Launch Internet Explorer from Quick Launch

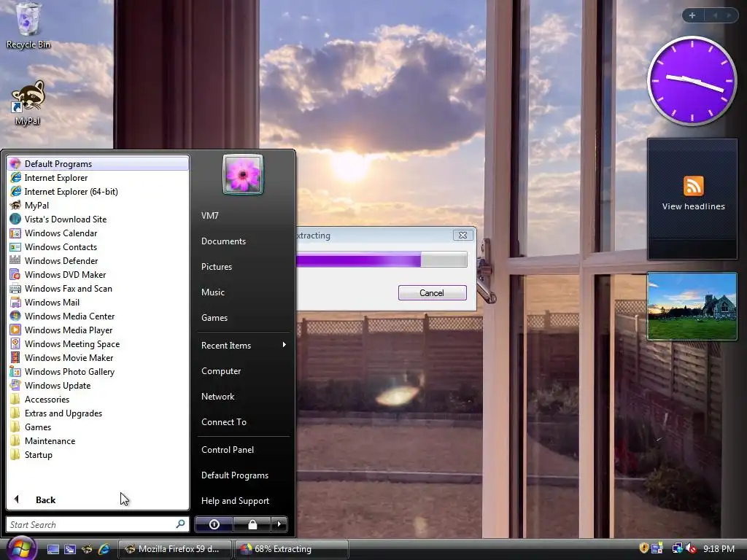tap(104, 549)
